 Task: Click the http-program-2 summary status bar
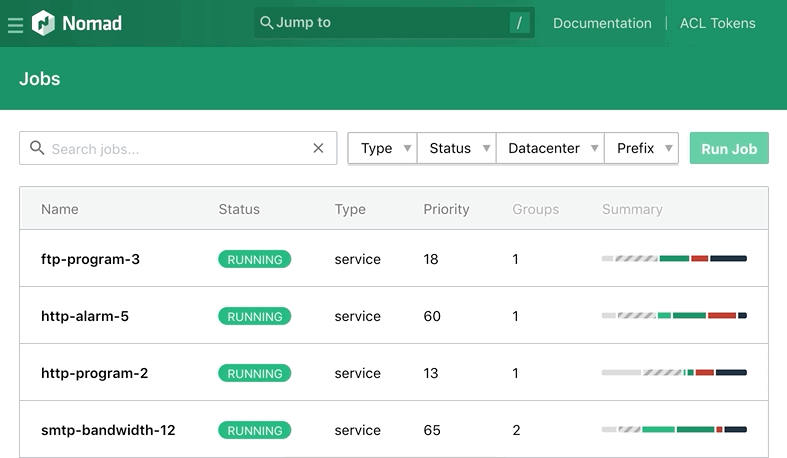[x=674, y=373]
